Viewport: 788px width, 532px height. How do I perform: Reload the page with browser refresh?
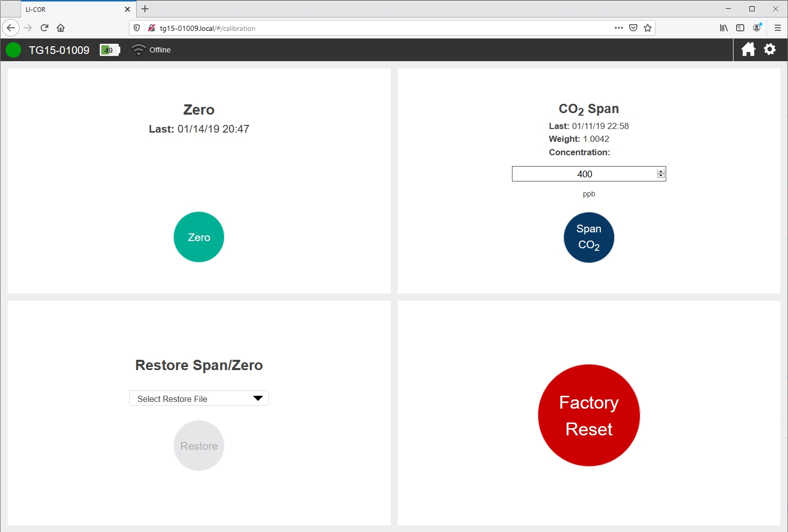pos(44,28)
